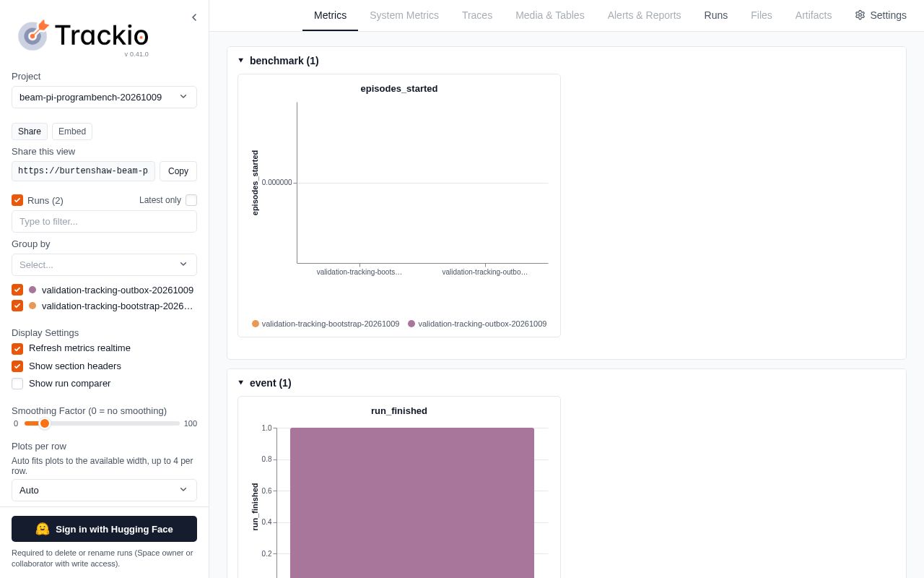Image resolution: width=924 pixels, height=578 pixels.
Task: Uncheck the validation-tracking-outbox-20261009 run
Action: [17, 290]
